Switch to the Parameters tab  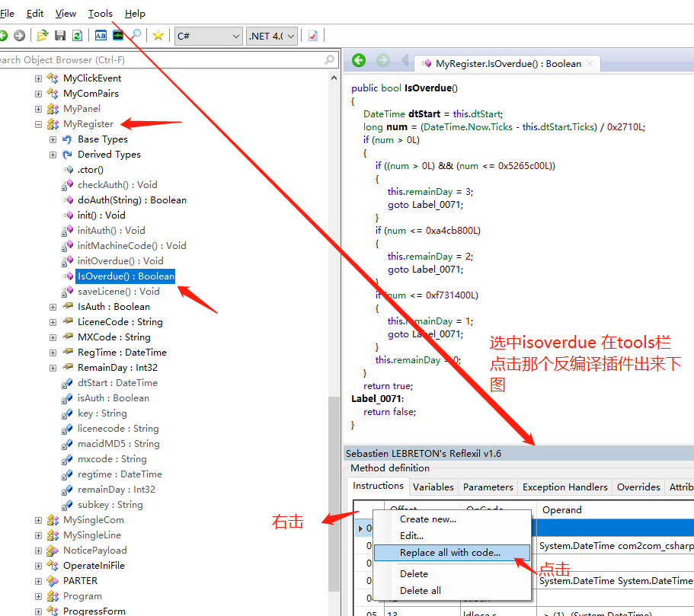coord(488,487)
